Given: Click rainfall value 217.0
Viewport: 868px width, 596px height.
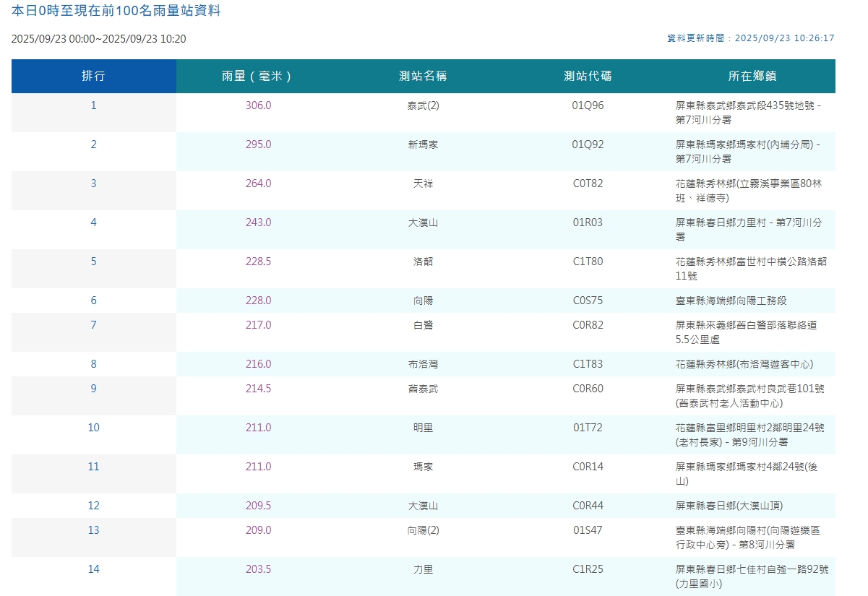Looking at the screenshot, I should (x=259, y=325).
